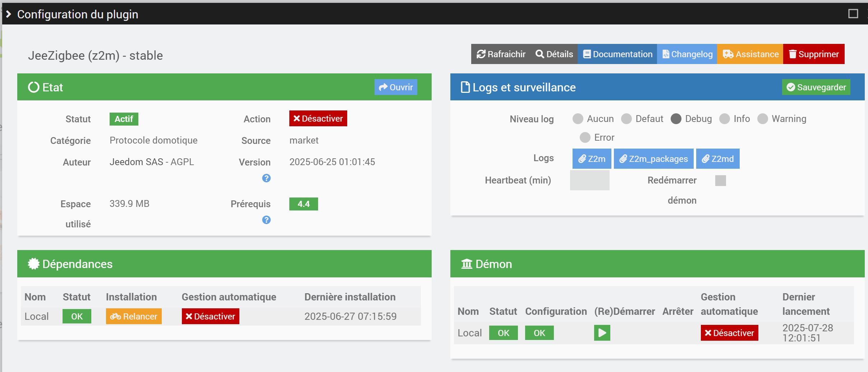Click the market source text
The height and width of the screenshot is (372, 868).
pos(304,140)
